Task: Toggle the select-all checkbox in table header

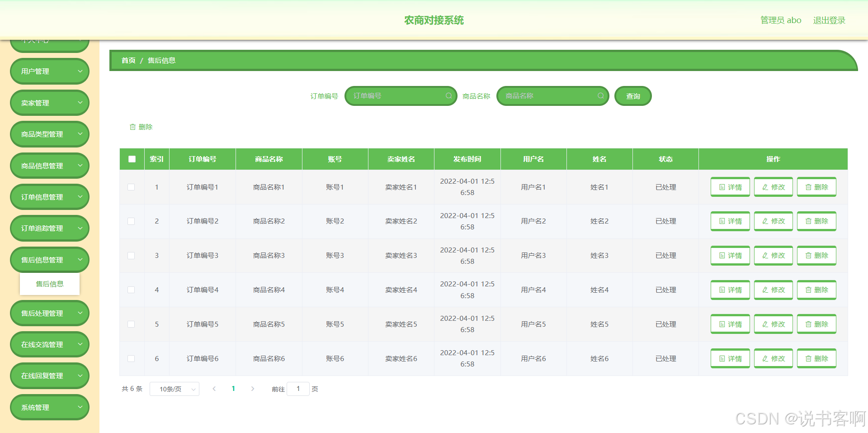Action: point(132,159)
